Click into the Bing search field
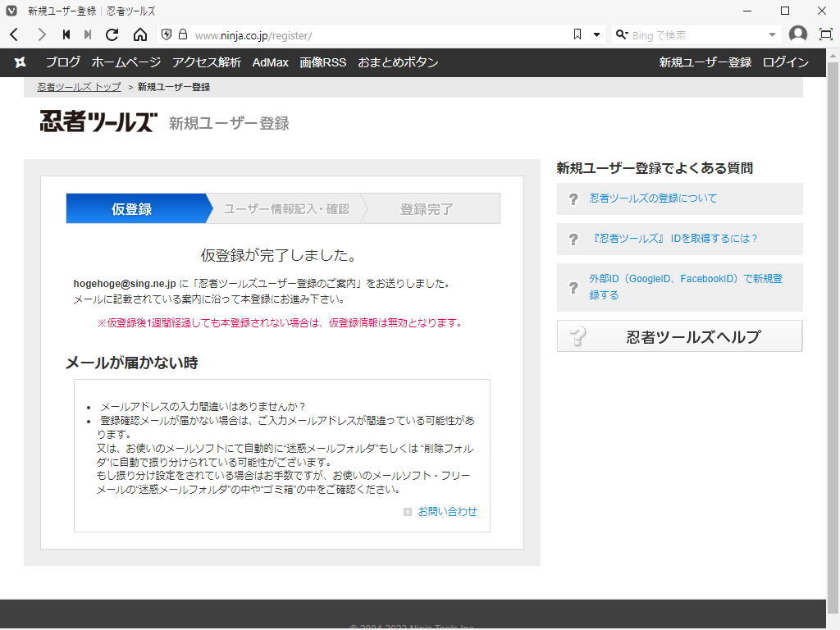 [x=697, y=35]
